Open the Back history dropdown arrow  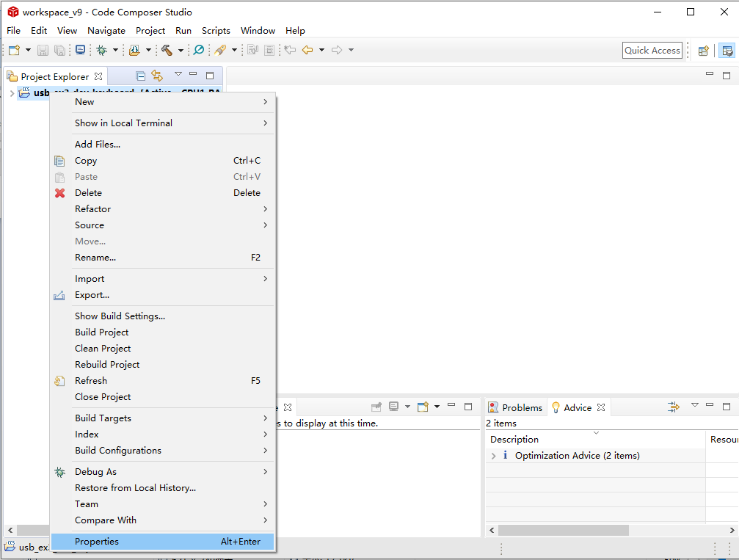322,50
